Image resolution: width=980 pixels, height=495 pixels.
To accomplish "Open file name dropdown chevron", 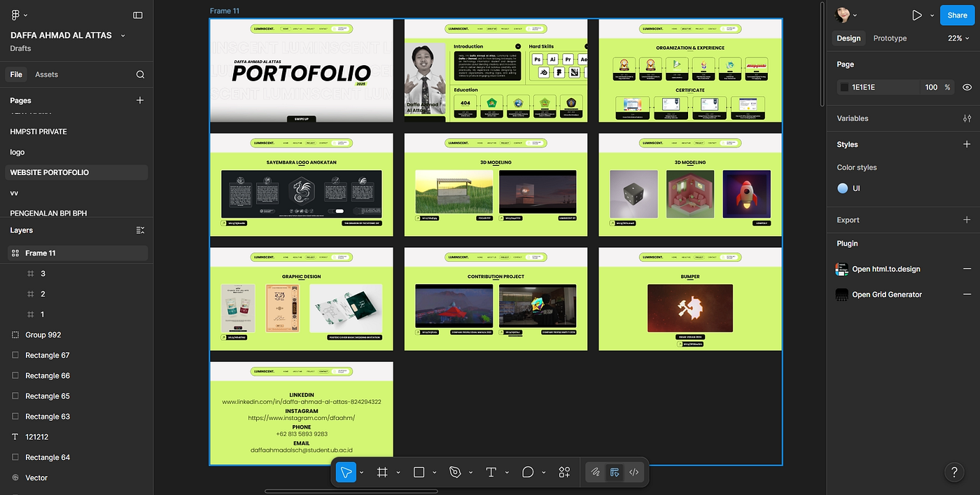I will [x=123, y=35].
